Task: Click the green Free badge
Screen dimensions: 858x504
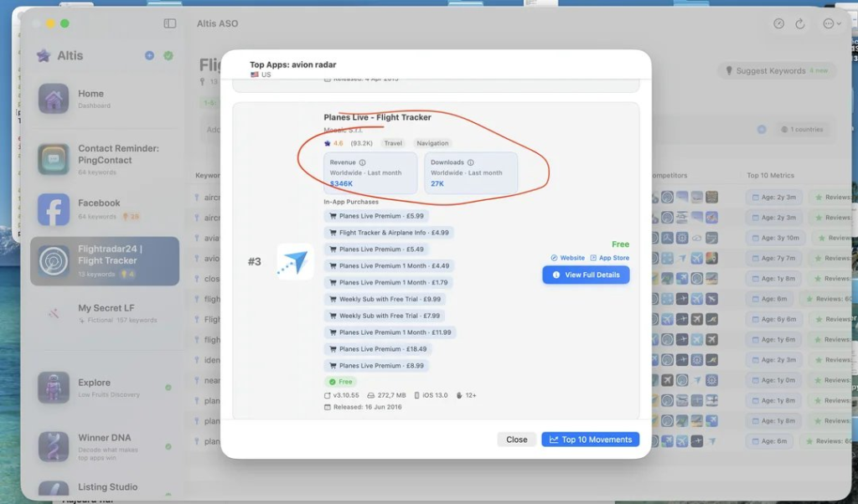Action: click(x=340, y=382)
